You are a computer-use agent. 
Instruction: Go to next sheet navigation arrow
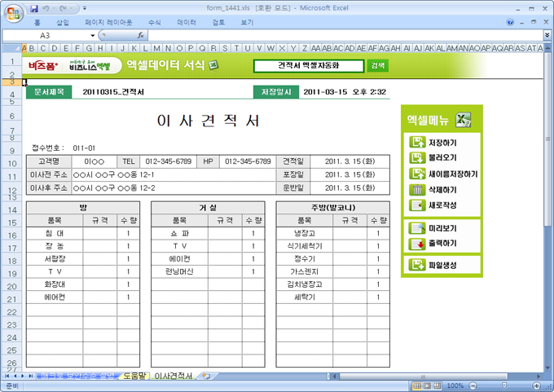[23, 376]
